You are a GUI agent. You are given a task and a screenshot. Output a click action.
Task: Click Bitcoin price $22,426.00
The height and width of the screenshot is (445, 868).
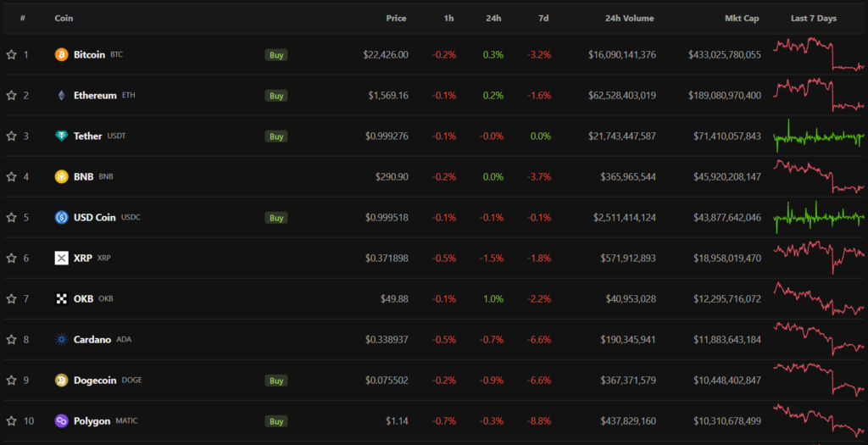(386, 55)
